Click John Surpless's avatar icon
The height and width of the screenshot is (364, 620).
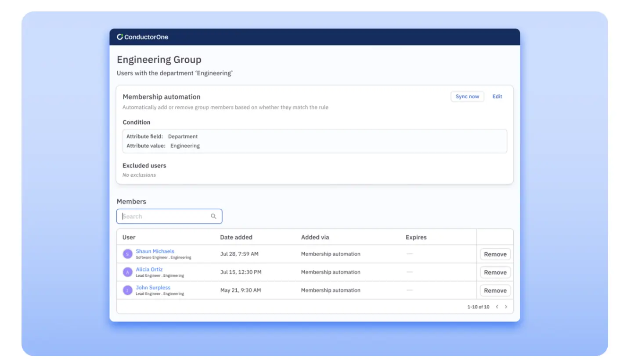point(127,290)
